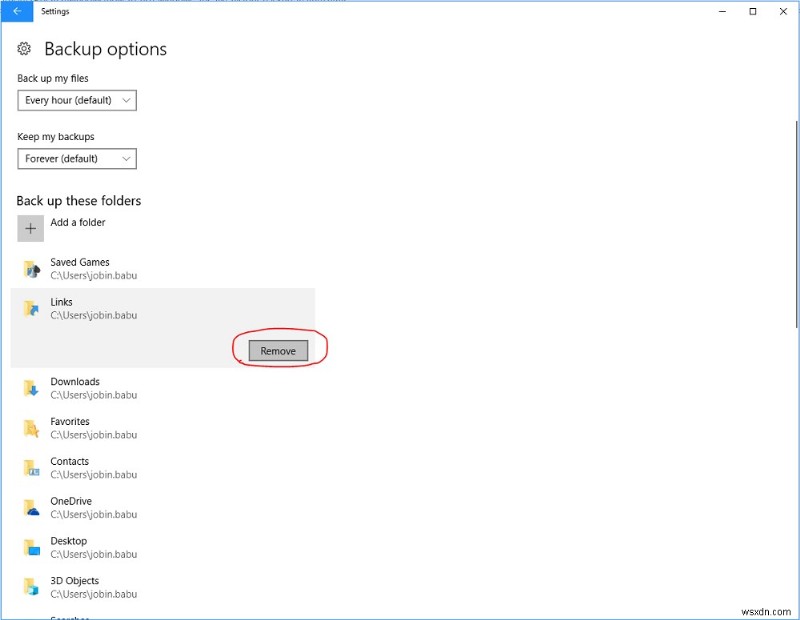
Task: Remove the Links folder from backup
Action: pyautogui.click(x=277, y=350)
